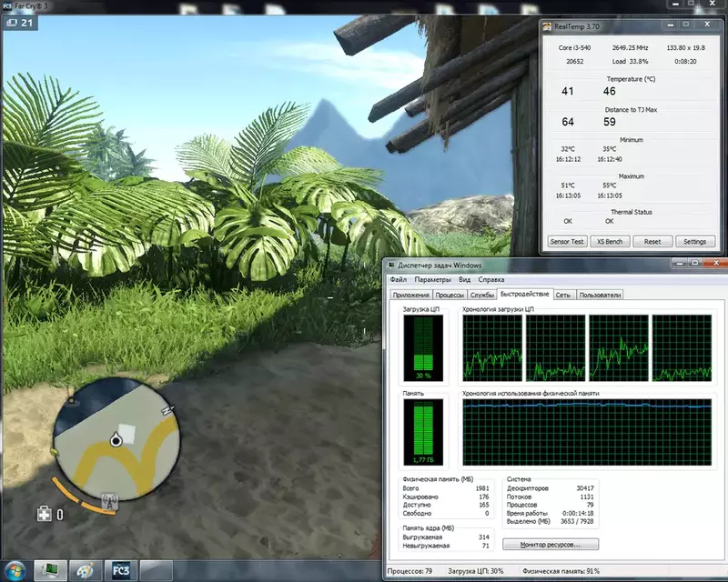728x582 pixels.
Task: Click the Far Cry 3 window icon
Action: 8,6
